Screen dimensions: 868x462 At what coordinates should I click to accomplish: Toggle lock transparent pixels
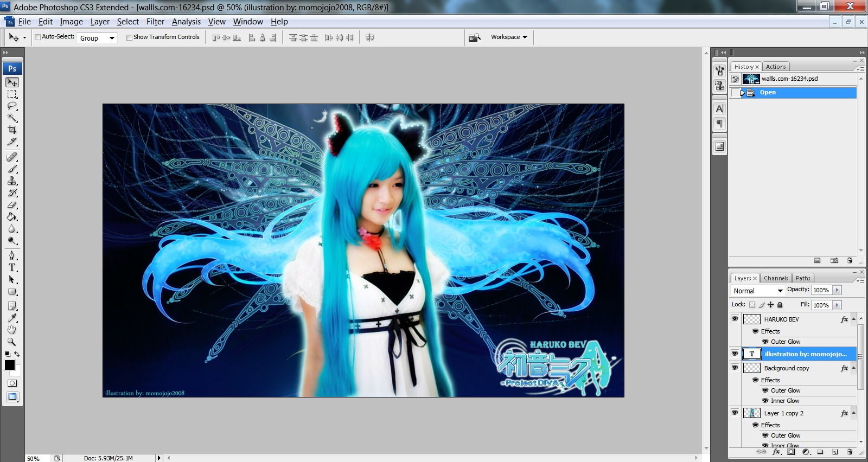752,305
